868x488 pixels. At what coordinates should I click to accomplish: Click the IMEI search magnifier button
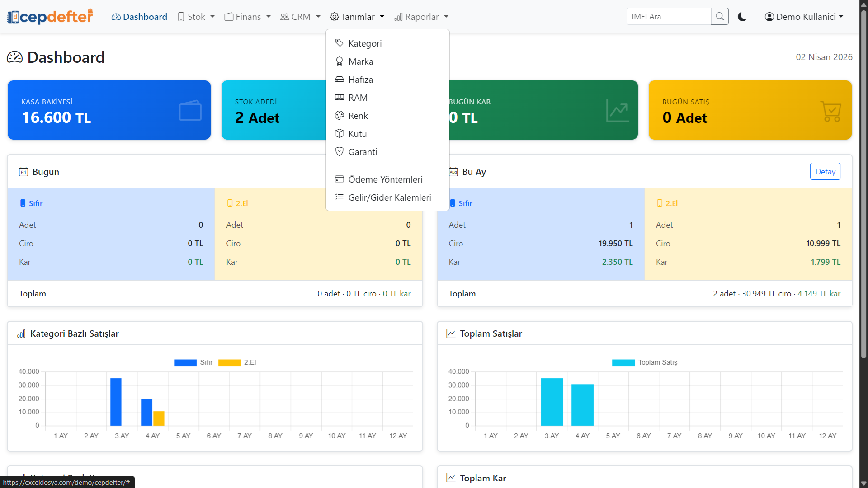coord(719,17)
